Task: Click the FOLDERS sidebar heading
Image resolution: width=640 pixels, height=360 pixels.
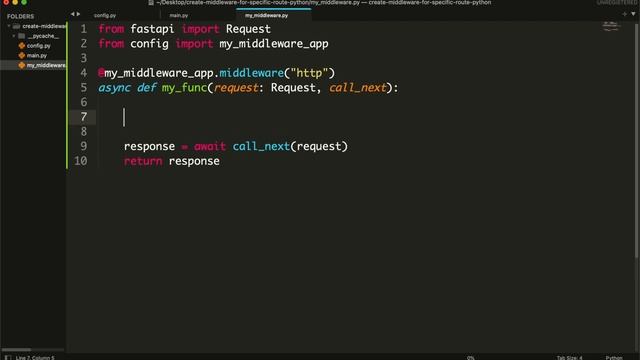Action: 20,17
